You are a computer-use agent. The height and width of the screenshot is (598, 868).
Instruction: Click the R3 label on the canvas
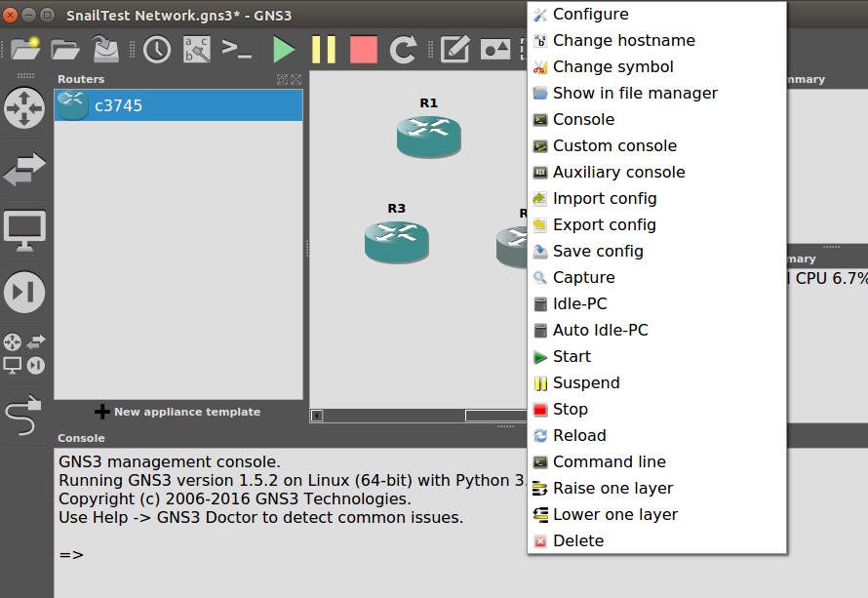point(396,208)
